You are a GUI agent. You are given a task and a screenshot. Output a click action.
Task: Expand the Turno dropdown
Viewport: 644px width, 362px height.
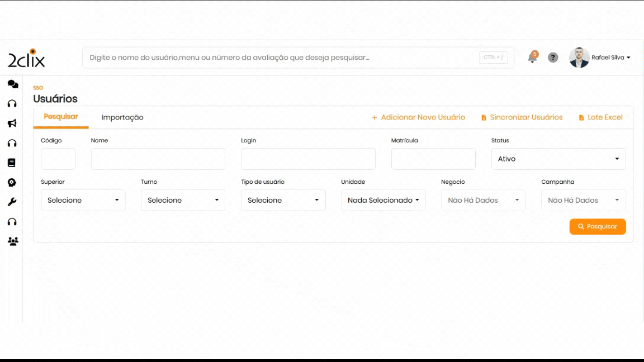point(183,200)
